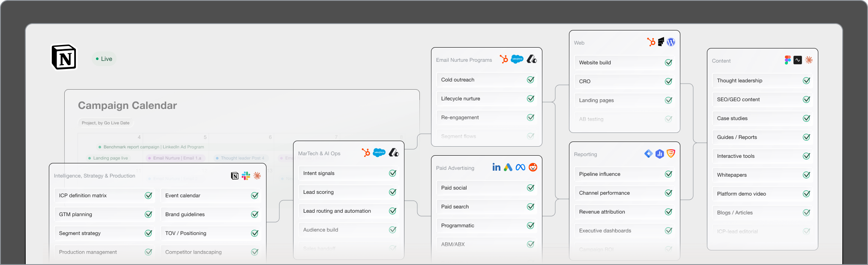The width and height of the screenshot is (868, 265).
Task: Click Framer icon in the Web card
Action: click(x=661, y=42)
